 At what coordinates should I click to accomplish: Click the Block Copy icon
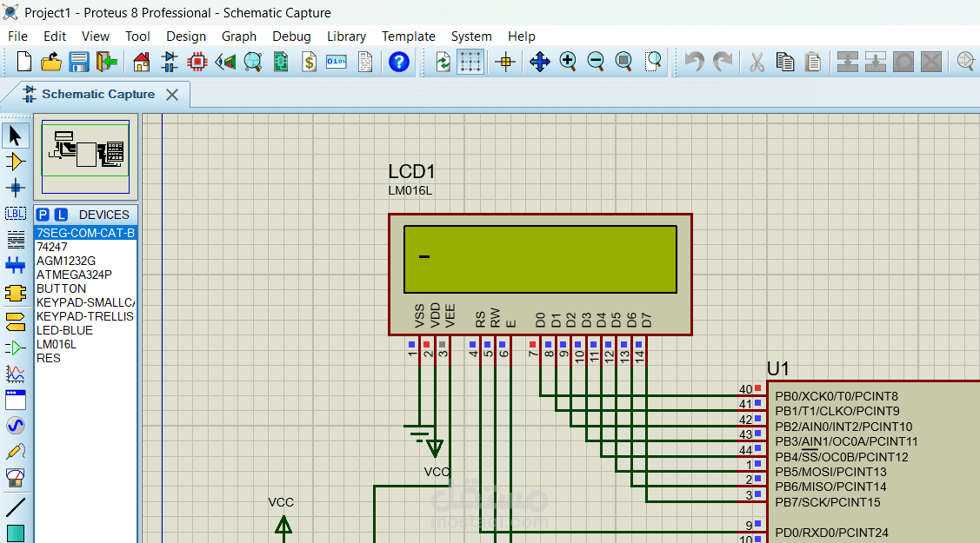pos(848,62)
